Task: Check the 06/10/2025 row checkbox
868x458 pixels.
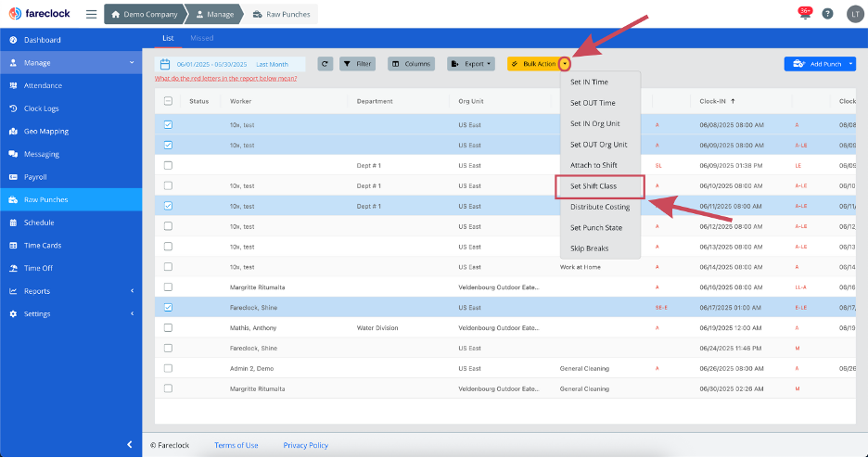Action: pos(168,185)
